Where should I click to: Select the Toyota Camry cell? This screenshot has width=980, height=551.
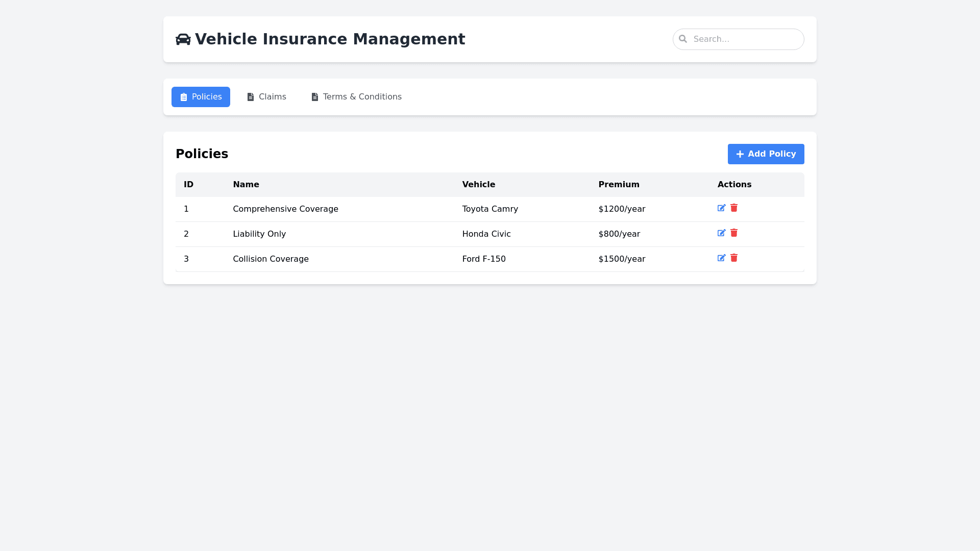(x=490, y=209)
